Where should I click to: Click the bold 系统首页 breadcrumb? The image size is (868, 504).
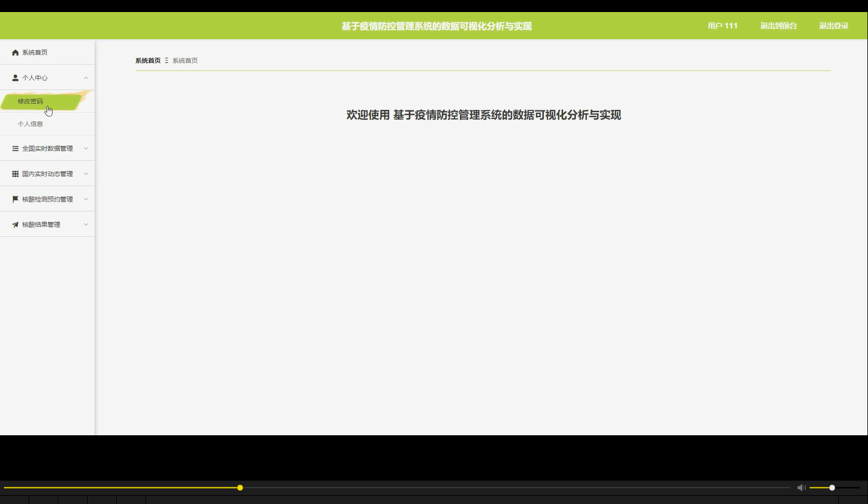pyautogui.click(x=148, y=61)
